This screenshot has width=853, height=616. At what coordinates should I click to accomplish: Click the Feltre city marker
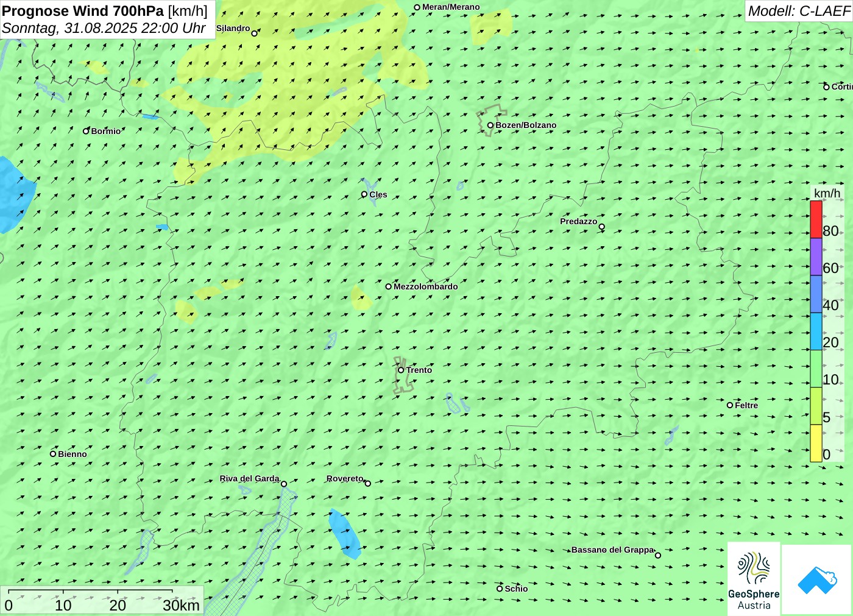[x=730, y=405]
